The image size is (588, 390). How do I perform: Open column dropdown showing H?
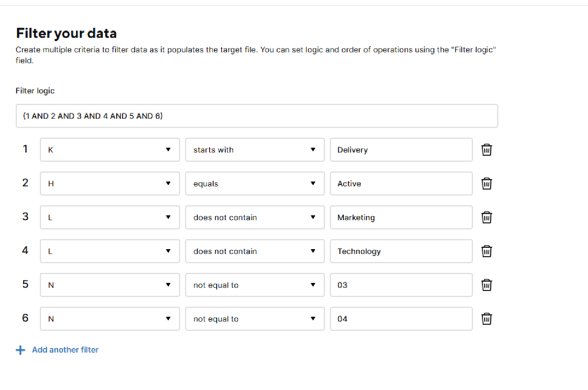click(110, 184)
